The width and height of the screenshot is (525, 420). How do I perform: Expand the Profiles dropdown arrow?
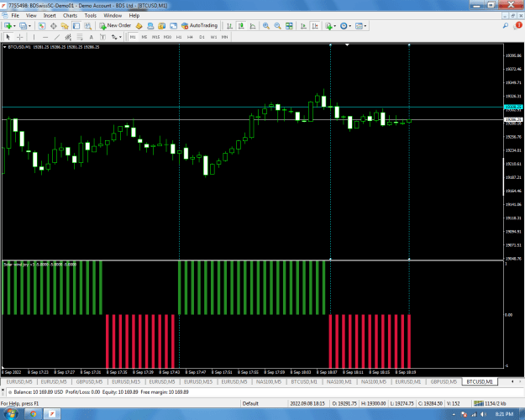coord(29,26)
